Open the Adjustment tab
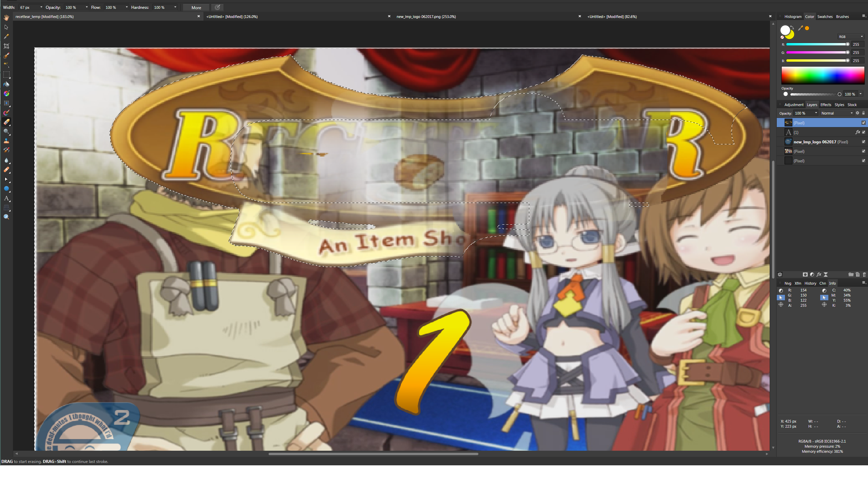 point(794,105)
